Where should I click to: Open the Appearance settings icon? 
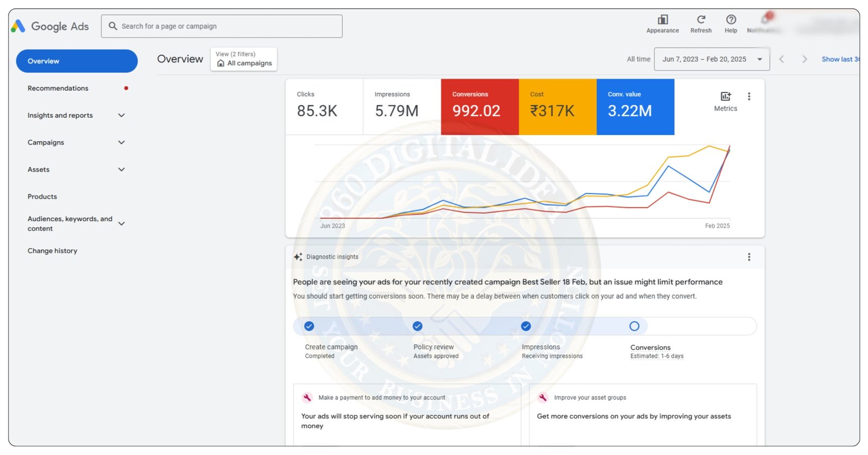click(x=662, y=20)
